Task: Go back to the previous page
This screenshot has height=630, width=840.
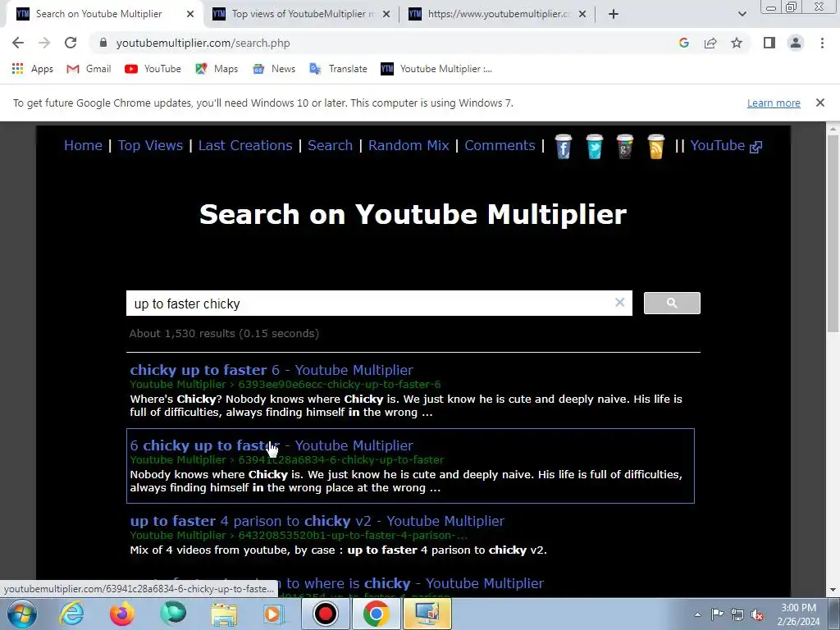Action: (x=18, y=43)
